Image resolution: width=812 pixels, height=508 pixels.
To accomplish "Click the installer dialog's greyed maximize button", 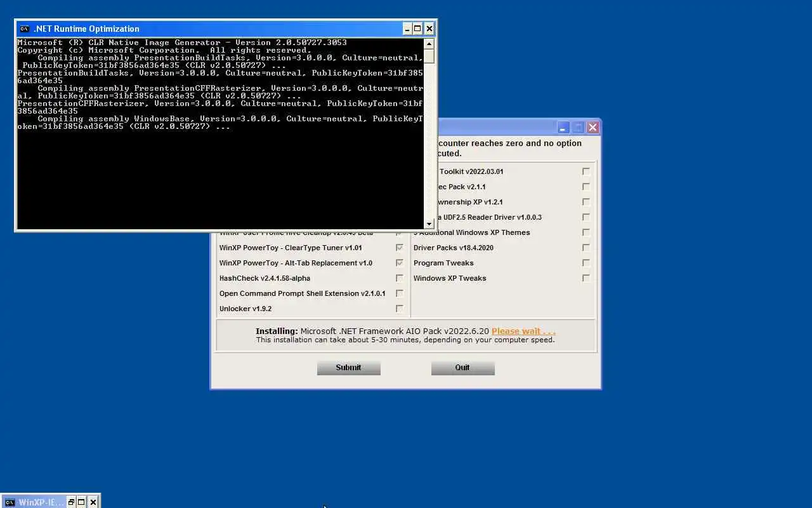I will (x=578, y=128).
